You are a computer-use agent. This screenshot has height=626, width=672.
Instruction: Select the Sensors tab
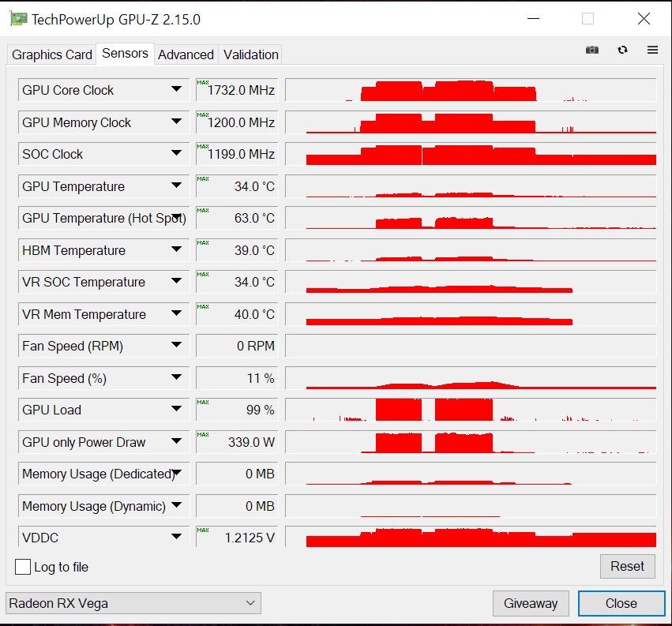[x=125, y=54]
